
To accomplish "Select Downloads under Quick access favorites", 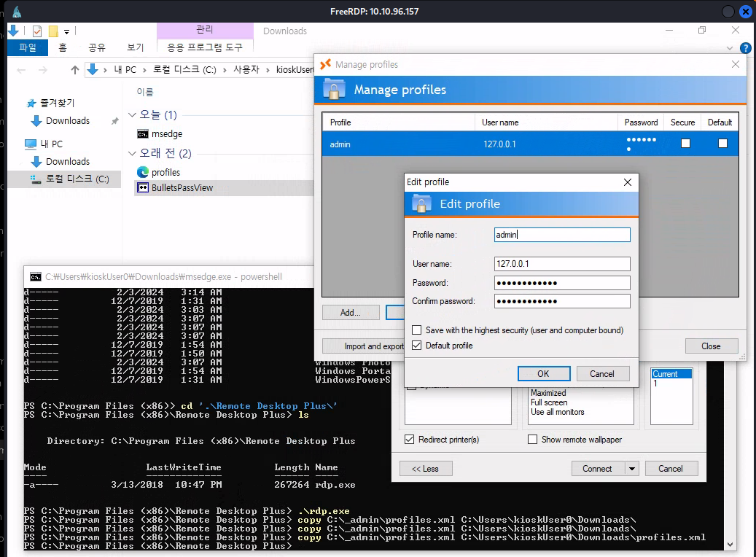I will pyautogui.click(x=68, y=121).
